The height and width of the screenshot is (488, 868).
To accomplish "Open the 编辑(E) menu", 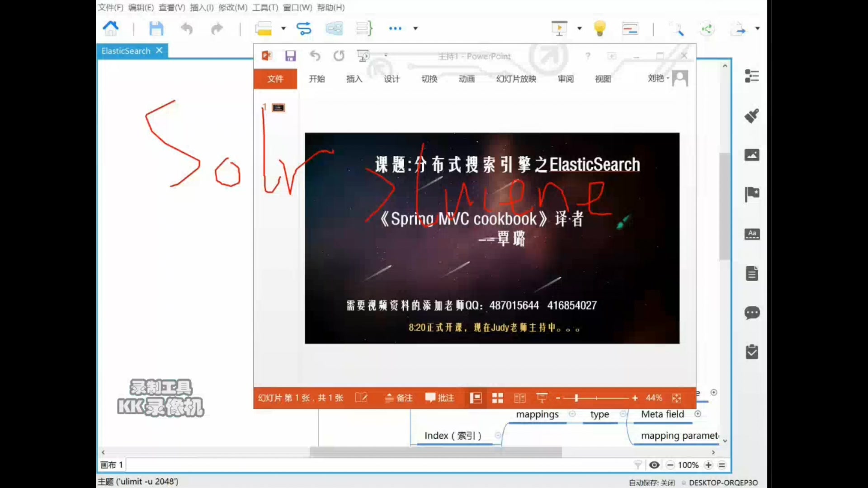I will [x=141, y=7].
